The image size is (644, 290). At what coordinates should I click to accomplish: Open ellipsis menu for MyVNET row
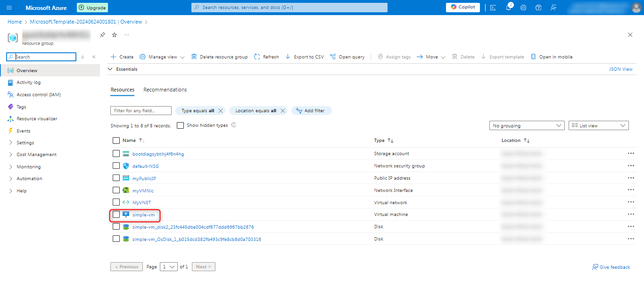coord(631,202)
